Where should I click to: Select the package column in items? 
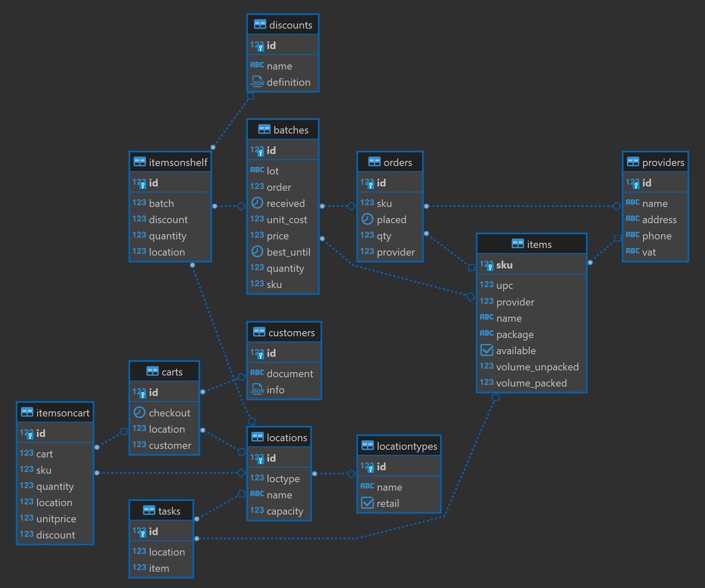[532, 334]
